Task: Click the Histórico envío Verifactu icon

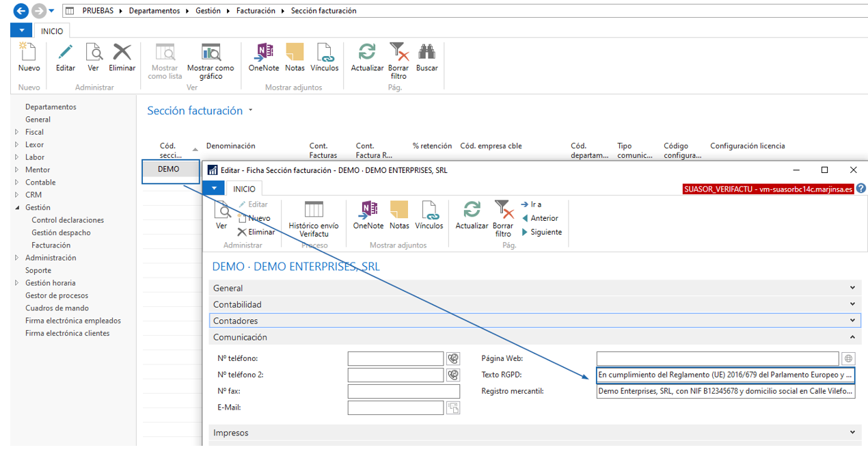Action: coord(313,210)
